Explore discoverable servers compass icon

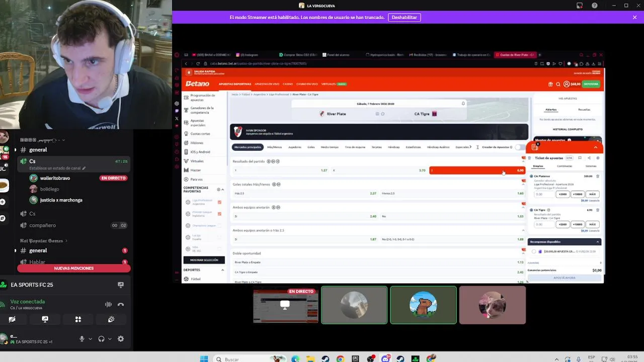[x=3, y=218]
